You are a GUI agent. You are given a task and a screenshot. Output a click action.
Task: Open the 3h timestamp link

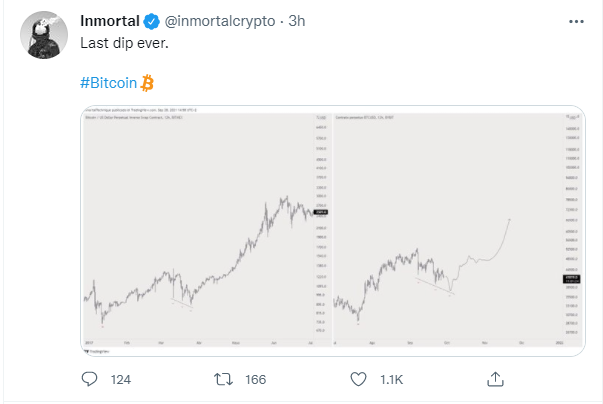(297, 20)
